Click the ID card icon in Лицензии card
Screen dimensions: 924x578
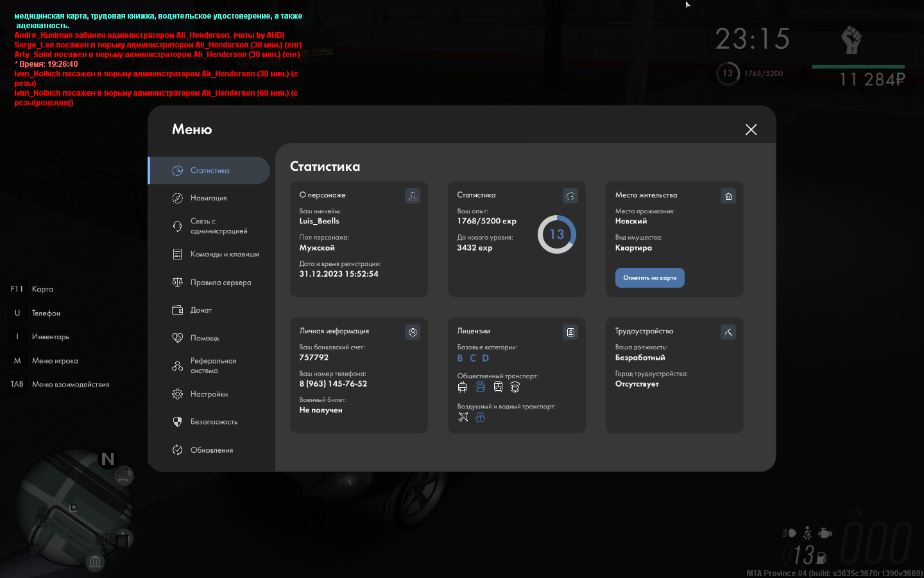point(570,332)
